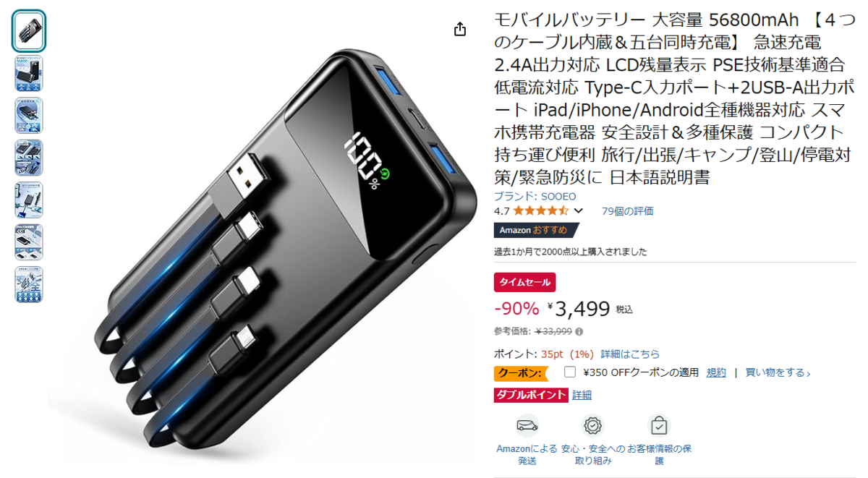Click the Amazon おすすめ badge
This screenshot has width=868, height=478.
pyautogui.click(x=536, y=230)
